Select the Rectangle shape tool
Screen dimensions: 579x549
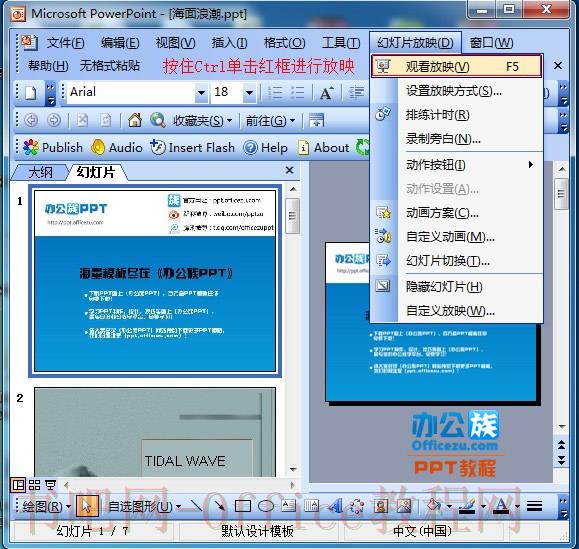coord(243,506)
